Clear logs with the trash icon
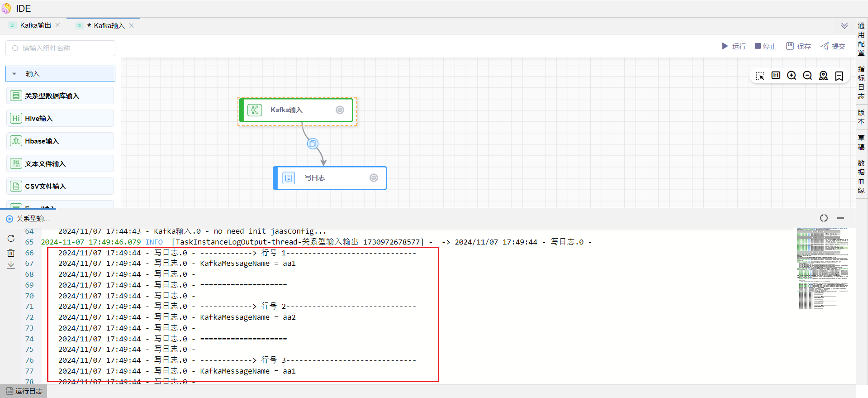This screenshot has height=398, width=868. pos(11,253)
